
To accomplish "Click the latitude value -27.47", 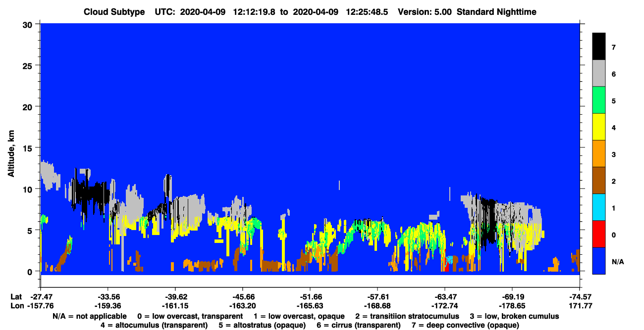I will click(41, 297).
